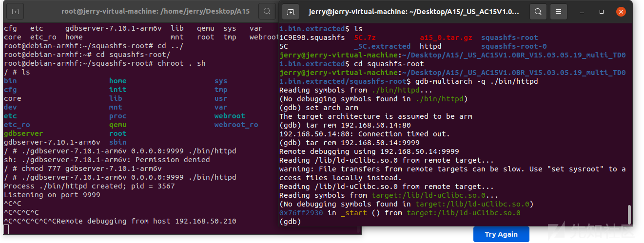Click the 'Connection timed out.' line
644x243 pixels.
365,134
